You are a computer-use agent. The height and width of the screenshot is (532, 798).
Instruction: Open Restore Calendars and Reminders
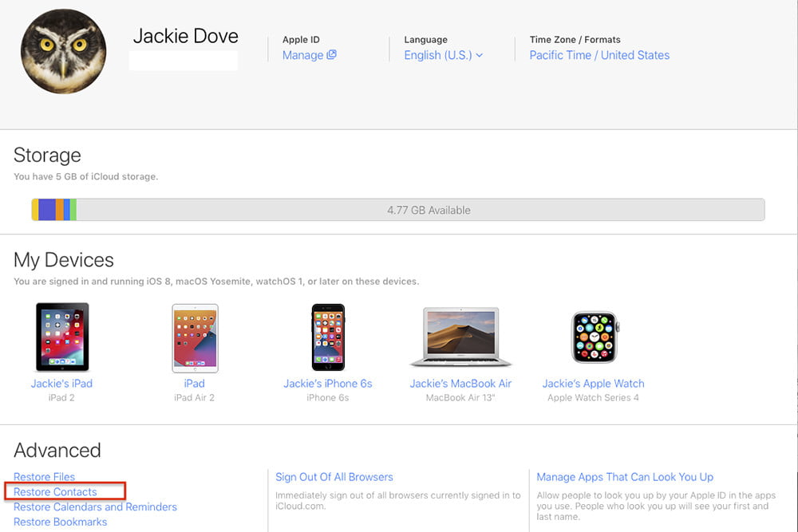(x=95, y=507)
